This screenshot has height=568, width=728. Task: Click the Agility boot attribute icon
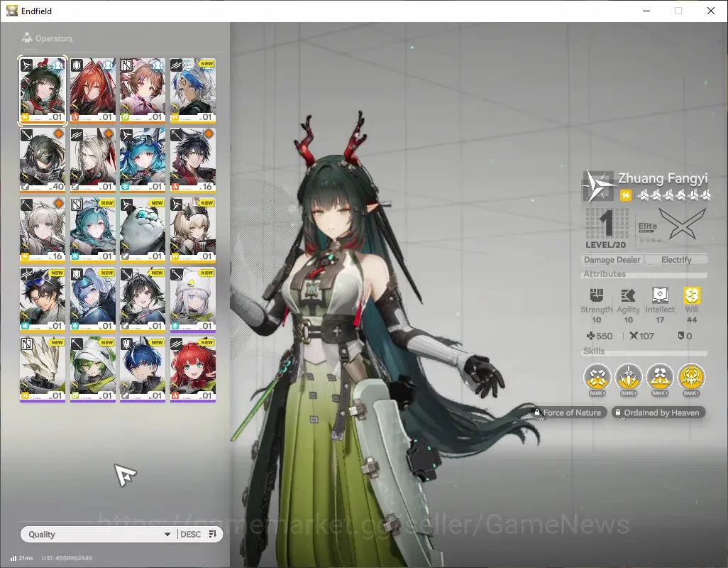click(628, 295)
